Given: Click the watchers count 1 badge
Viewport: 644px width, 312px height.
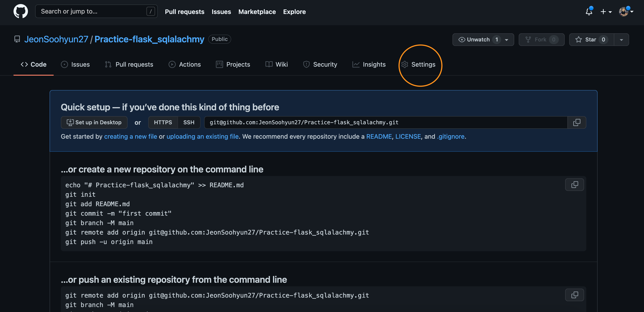Looking at the screenshot, I should 496,40.
